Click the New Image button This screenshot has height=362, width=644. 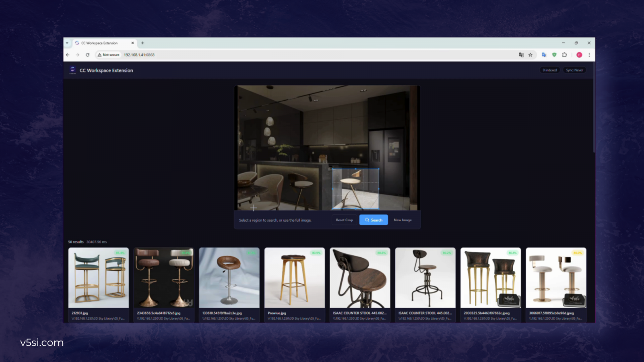click(402, 220)
